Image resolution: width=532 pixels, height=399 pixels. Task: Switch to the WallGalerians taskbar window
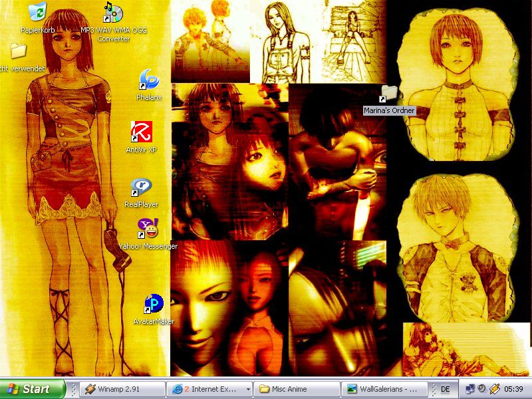click(x=384, y=389)
